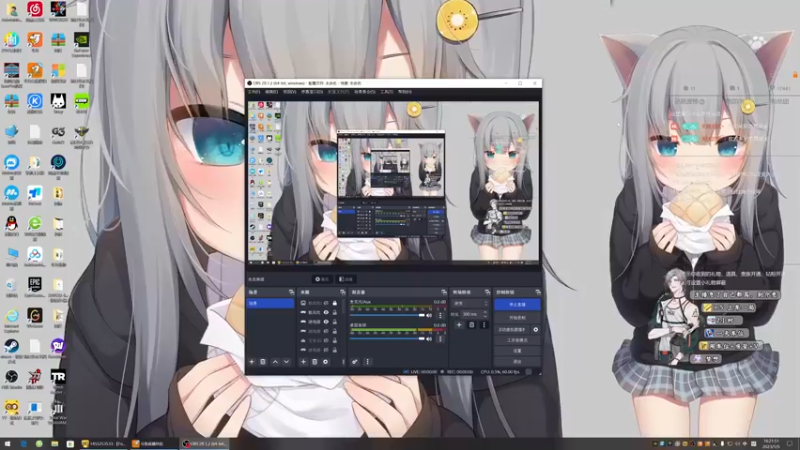Click the Properties button above the docks
The image size is (800, 450).
click(322, 279)
